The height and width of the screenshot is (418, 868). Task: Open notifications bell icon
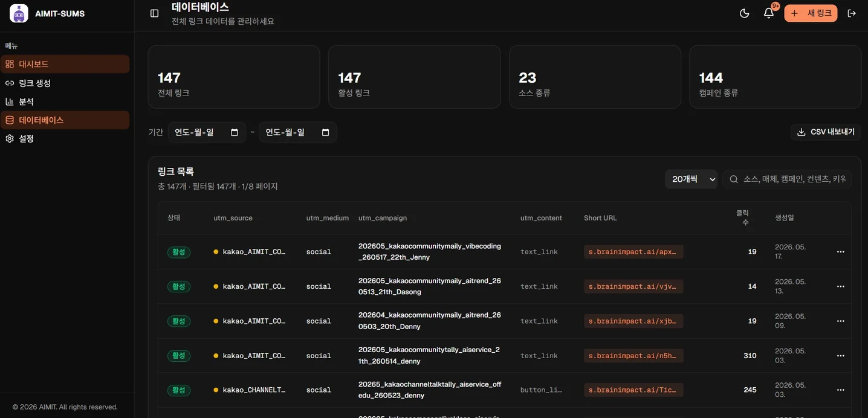pyautogui.click(x=769, y=13)
